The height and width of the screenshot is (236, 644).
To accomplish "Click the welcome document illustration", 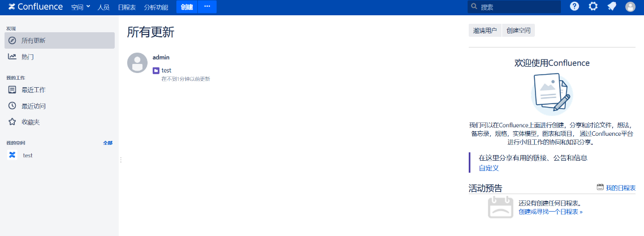I will pos(552,94).
